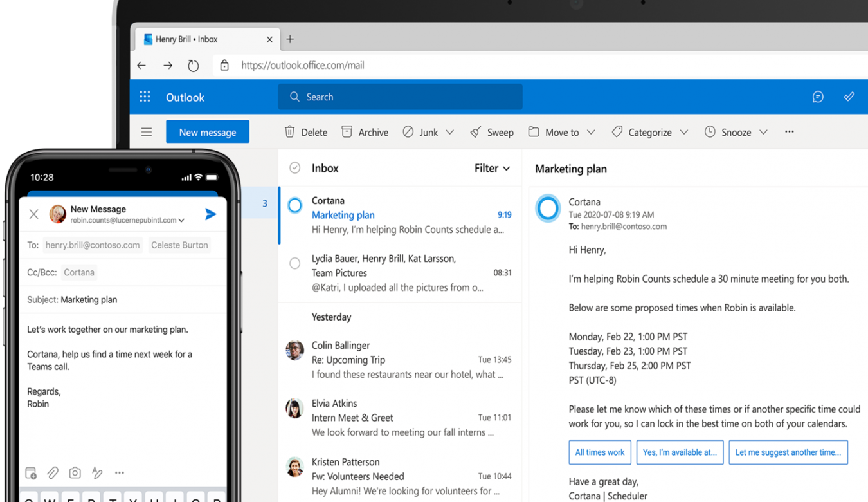Viewport: 868px width, 502px height.
Task: Open more toolbar options ellipsis
Action: [x=790, y=131]
